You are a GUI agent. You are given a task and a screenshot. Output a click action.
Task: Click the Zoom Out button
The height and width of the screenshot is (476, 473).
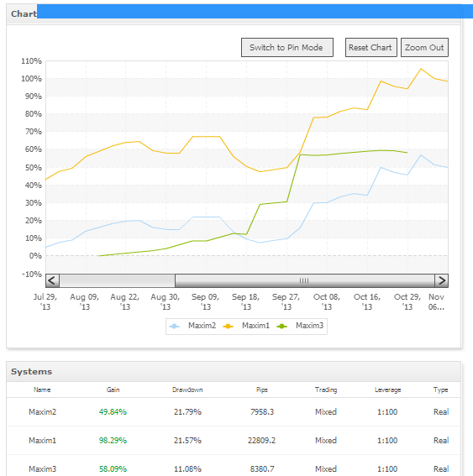click(424, 47)
